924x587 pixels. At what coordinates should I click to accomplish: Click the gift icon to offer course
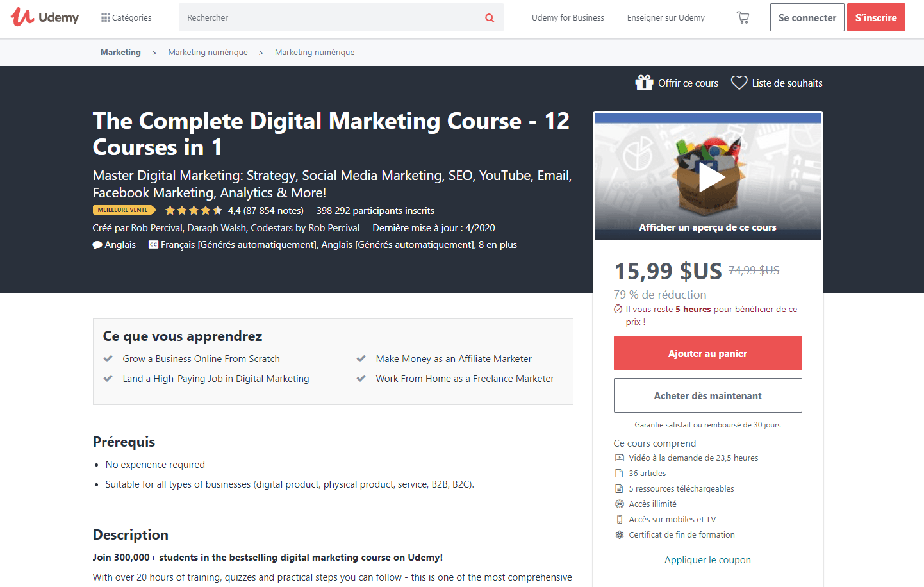coord(644,83)
